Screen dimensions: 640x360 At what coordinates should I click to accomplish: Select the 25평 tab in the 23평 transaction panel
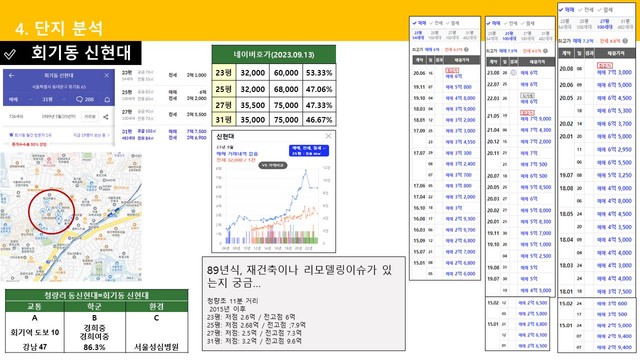(x=435, y=35)
